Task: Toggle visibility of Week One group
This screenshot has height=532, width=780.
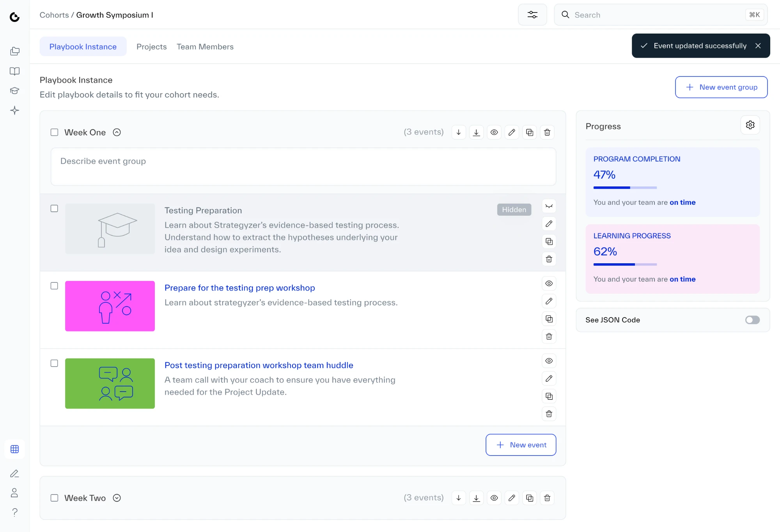Action: pos(494,132)
